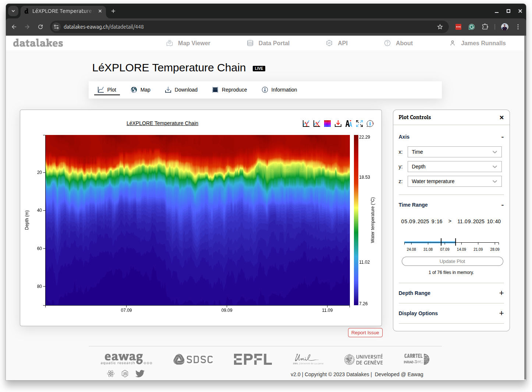Open the Download tab
This screenshot has width=532, height=392.
[x=181, y=90]
